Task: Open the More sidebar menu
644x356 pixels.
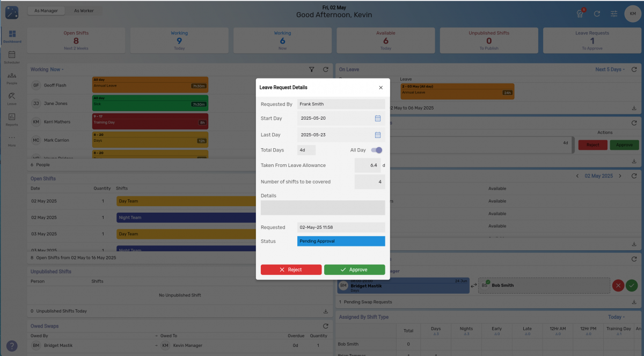Action: [x=12, y=140]
